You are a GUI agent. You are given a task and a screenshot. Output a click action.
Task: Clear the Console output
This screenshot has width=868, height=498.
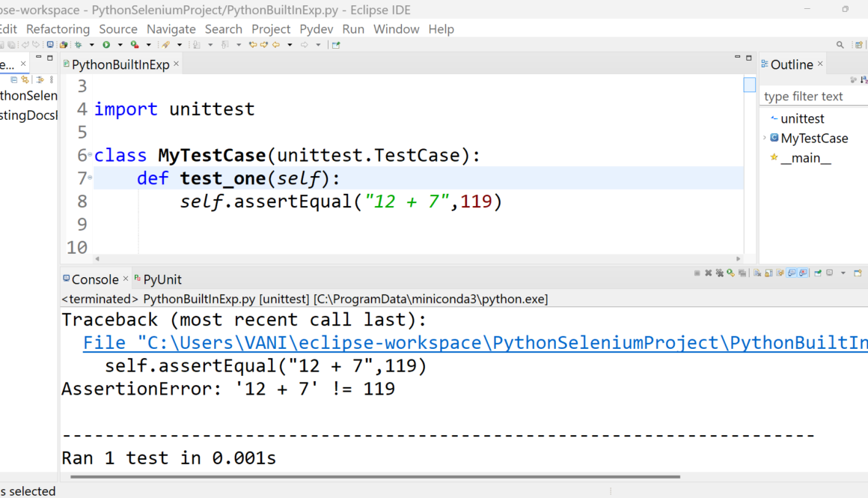click(x=757, y=273)
